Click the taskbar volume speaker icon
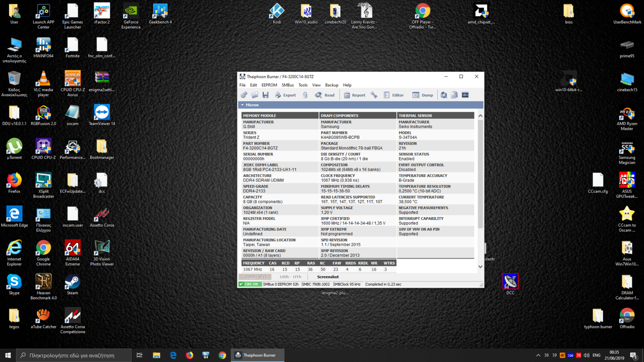This screenshot has width=644, height=362. click(586, 355)
